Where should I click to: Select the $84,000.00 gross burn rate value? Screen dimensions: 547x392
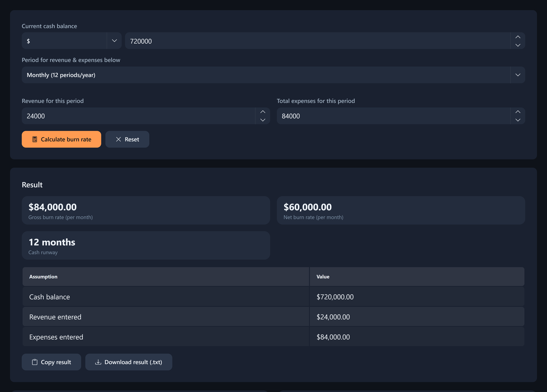point(53,207)
